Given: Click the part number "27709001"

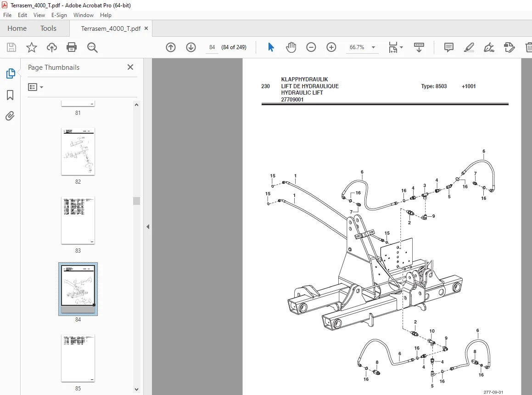Looking at the screenshot, I should [x=292, y=100].
